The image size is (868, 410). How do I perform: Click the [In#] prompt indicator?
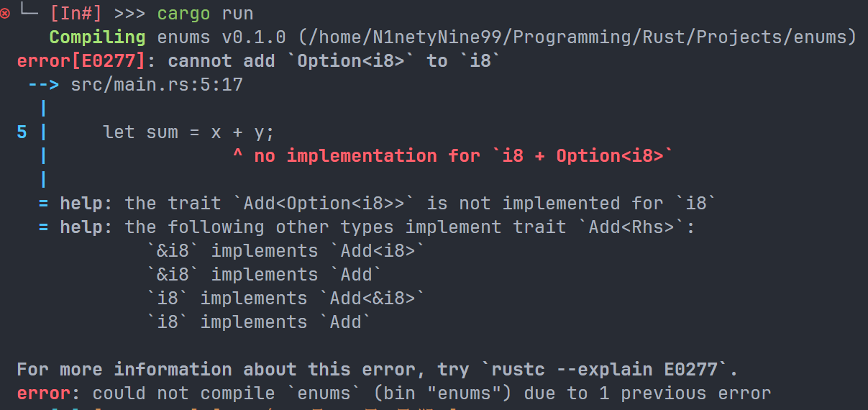(77, 14)
